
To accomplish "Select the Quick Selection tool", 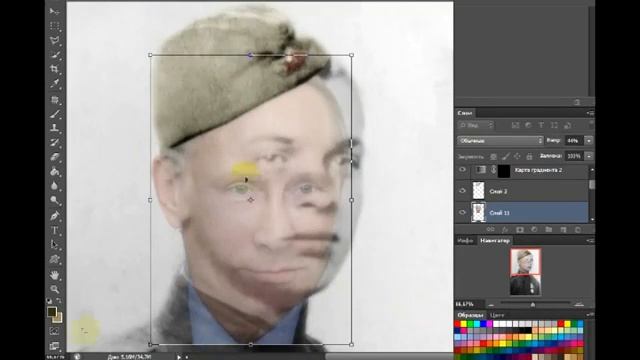I will [x=54, y=55].
